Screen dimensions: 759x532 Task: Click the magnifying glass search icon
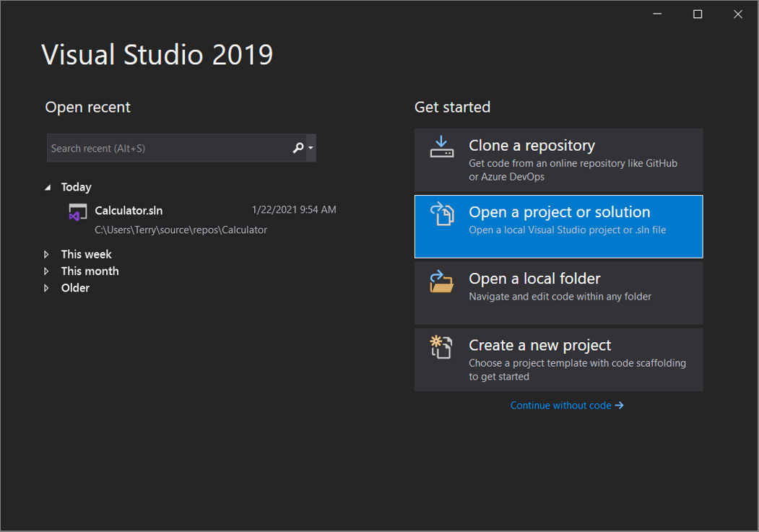tap(298, 147)
